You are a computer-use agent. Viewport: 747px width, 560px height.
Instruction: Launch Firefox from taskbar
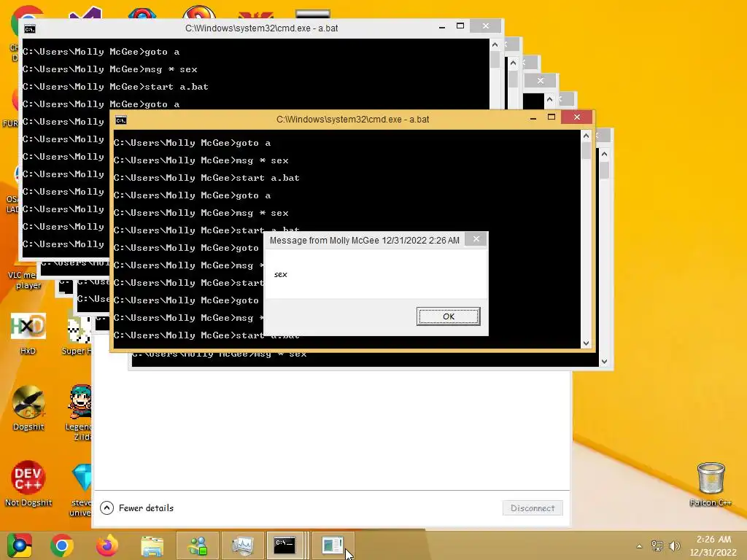[x=107, y=545]
